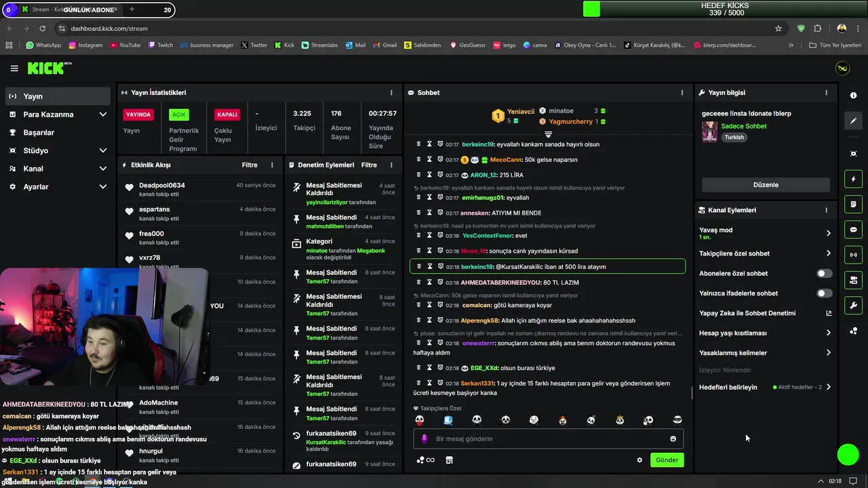Open the hamburger menu next to the Kick logo
Screen dimensions: 868x488
pos(14,68)
